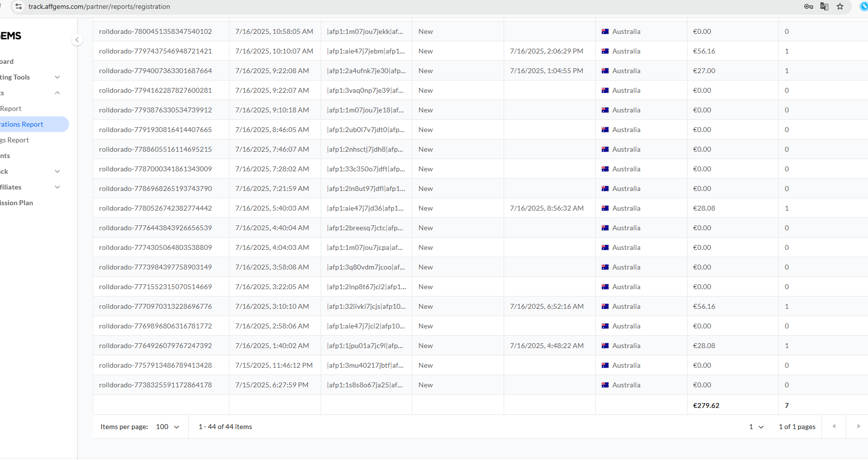Viewport: 868px width, 460px height.
Task: Click first deposit date 7/16/2025, 2:06:29 PM
Action: click(x=547, y=51)
